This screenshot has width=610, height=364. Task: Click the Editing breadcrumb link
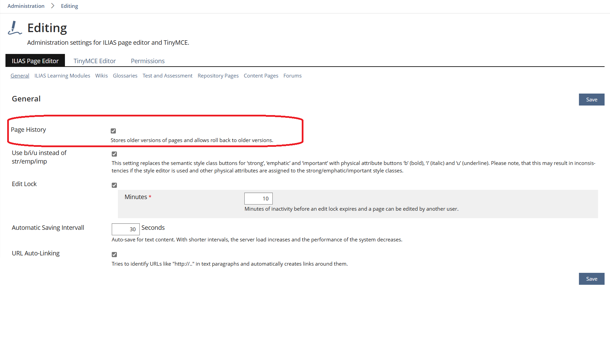click(69, 6)
